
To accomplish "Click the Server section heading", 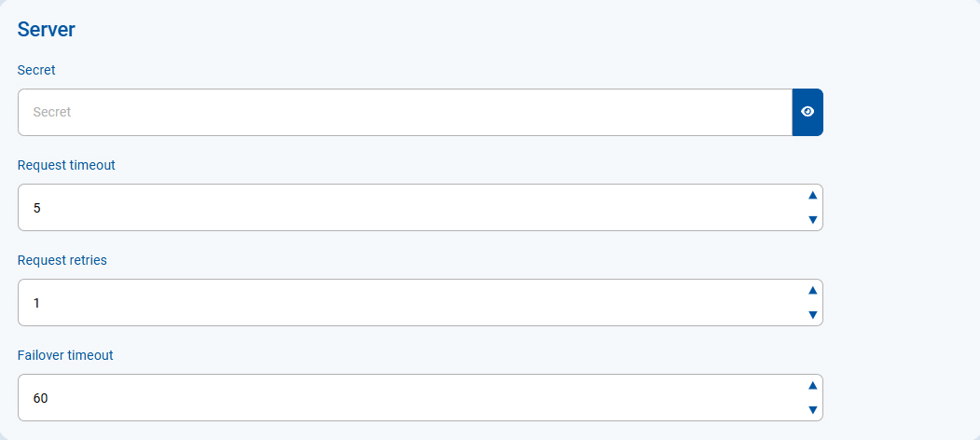I will 47,29.
